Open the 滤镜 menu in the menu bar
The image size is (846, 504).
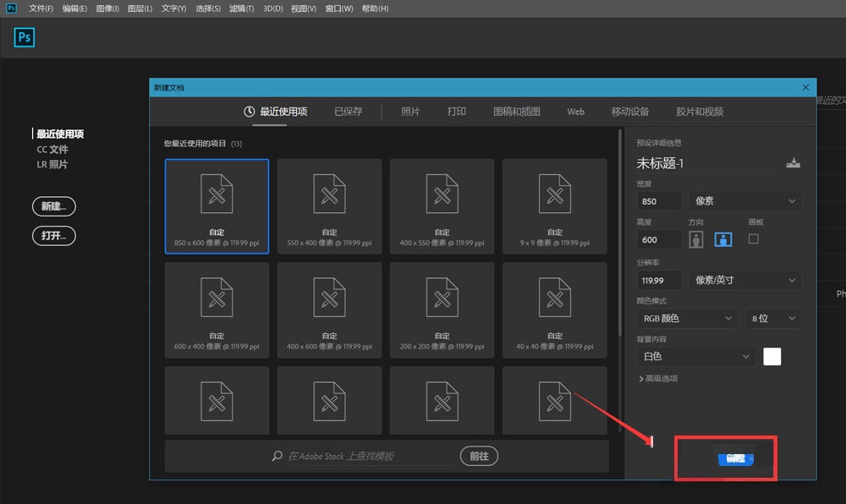click(239, 8)
